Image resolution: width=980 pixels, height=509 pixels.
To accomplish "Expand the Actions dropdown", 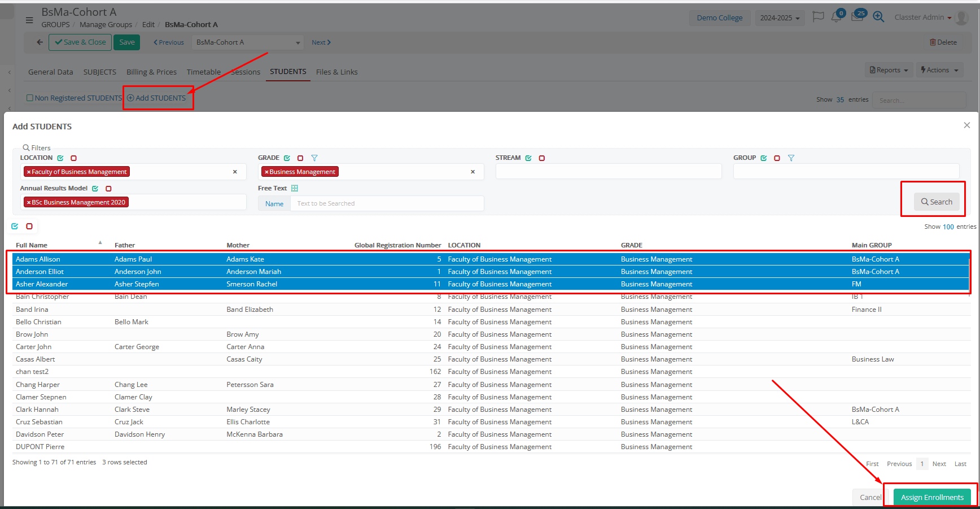I will tap(940, 70).
